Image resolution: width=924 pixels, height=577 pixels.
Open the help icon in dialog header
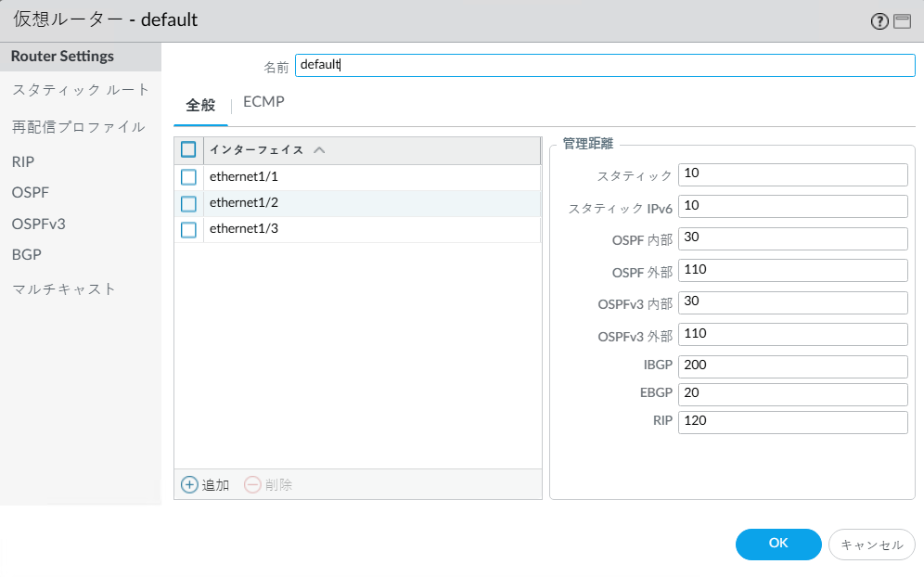tap(879, 21)
